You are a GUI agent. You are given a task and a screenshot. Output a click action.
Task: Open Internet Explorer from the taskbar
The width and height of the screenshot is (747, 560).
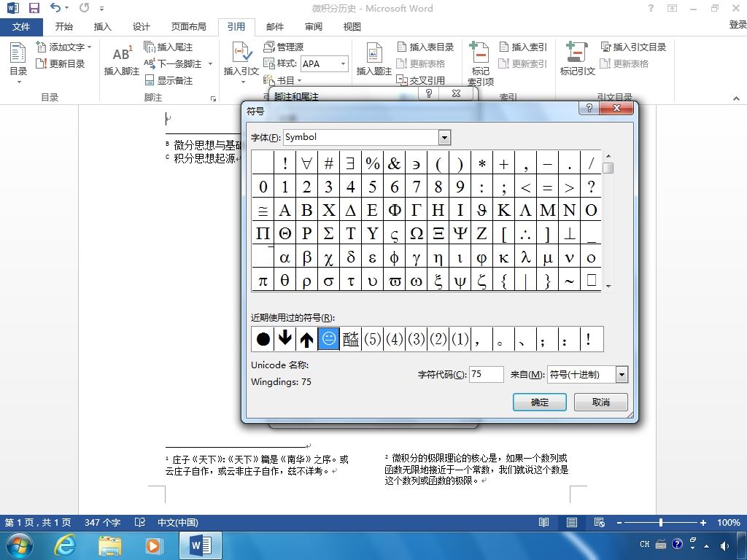pyautogui.click(x=65, y=545)
